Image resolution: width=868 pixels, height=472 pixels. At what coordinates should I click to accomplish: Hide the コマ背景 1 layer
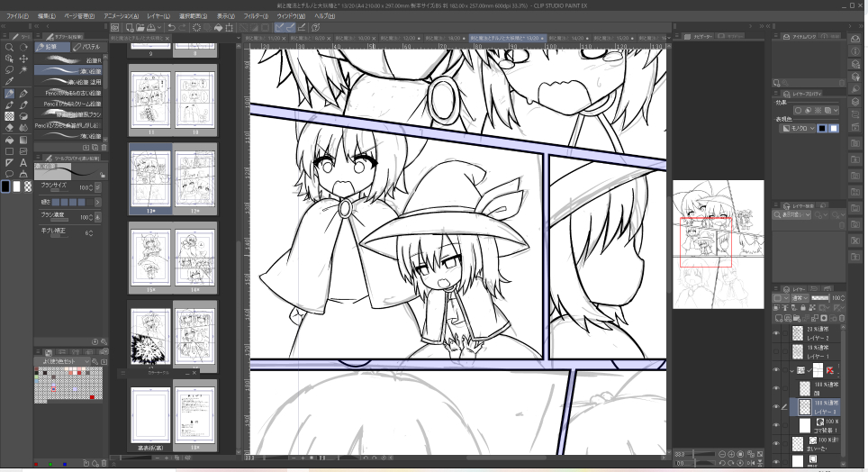pos(776,425)
